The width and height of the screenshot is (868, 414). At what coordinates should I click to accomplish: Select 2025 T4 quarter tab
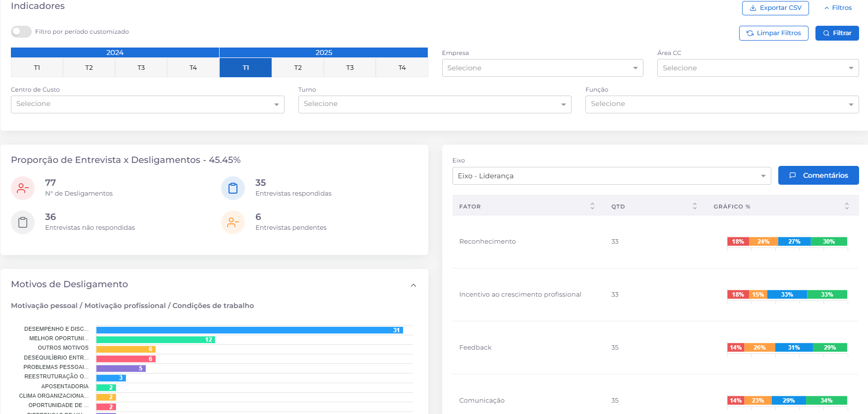coord(402,68)
